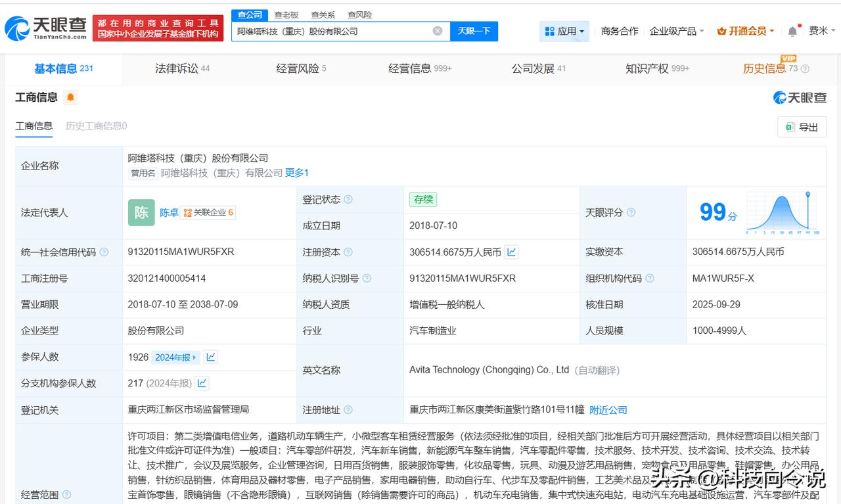Open the 参保人数 trend chart icon

210,357
